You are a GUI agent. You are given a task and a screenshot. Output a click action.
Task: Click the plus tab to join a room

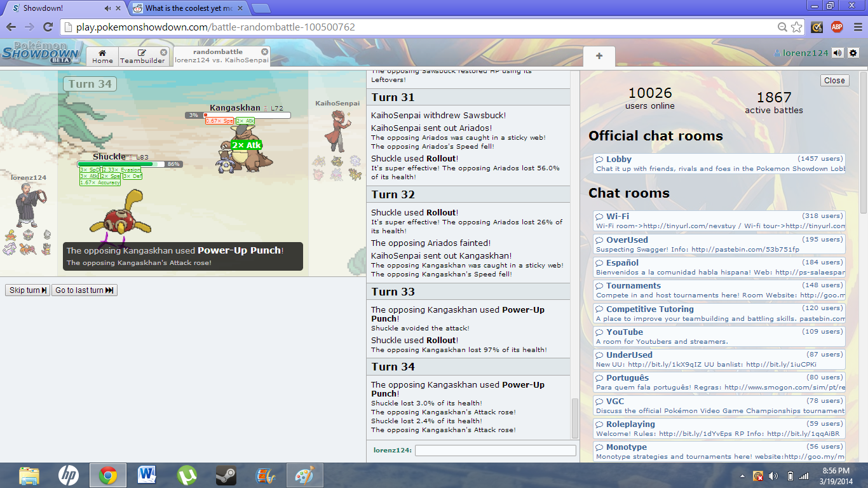pyautogui.click(x=599, y=56)
